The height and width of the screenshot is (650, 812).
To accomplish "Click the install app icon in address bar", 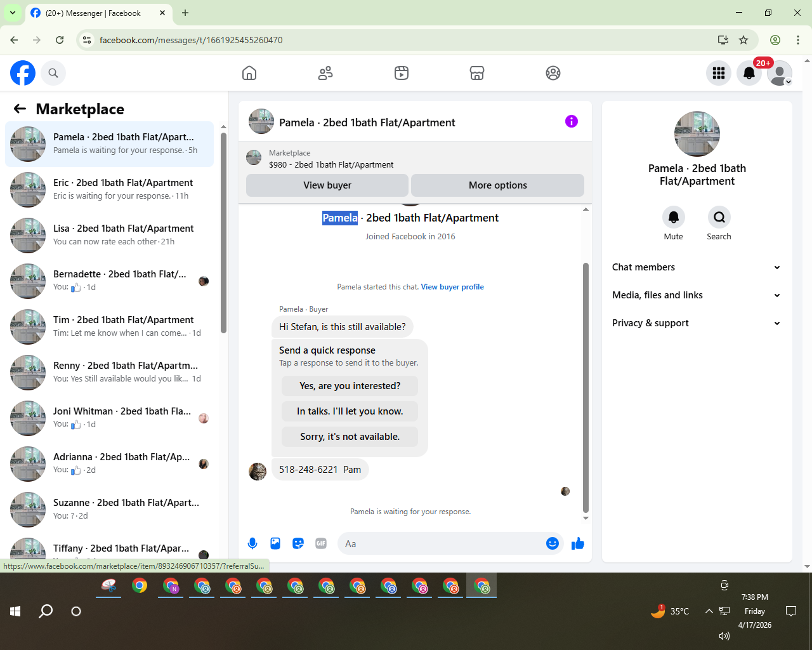I will [x=723, y=40].
